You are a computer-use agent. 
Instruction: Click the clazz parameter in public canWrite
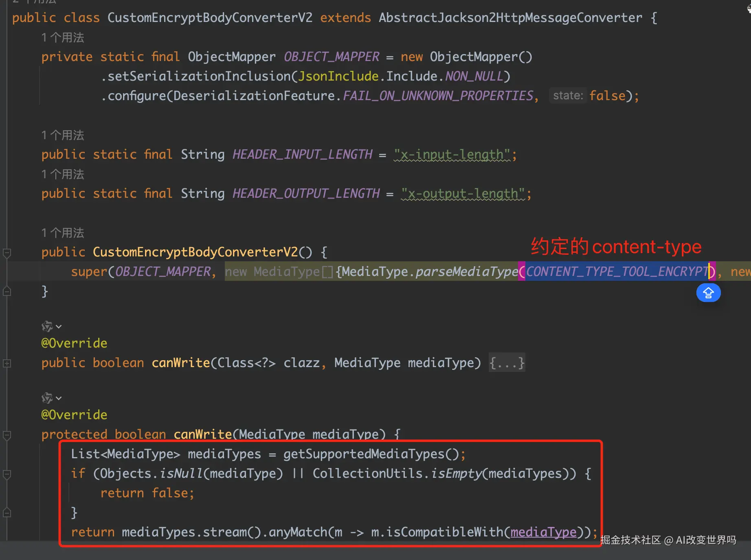coord(301,363)
